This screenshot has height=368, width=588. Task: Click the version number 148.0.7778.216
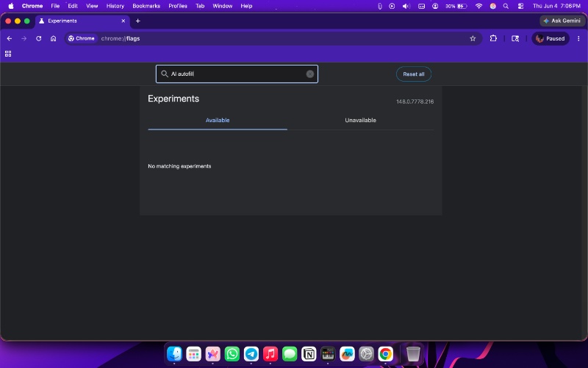tap(415, 102)
